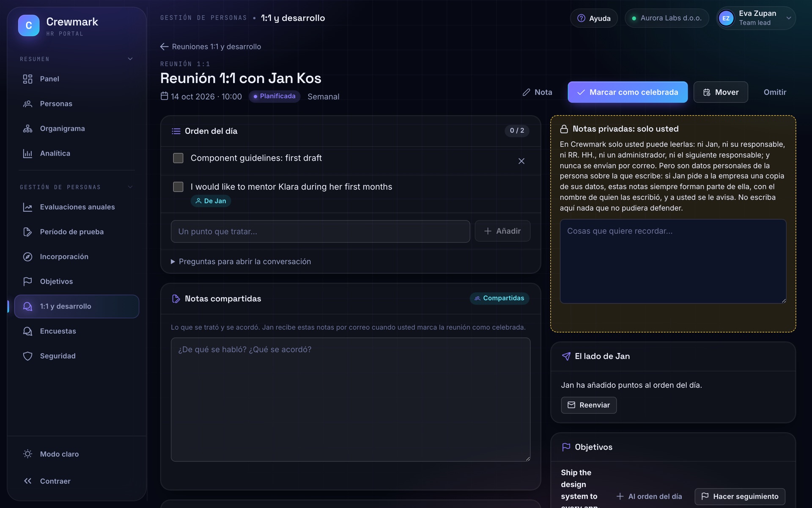Click the Seguridad shield icon
Screen dimensions: 812x508
click(27, 356)
